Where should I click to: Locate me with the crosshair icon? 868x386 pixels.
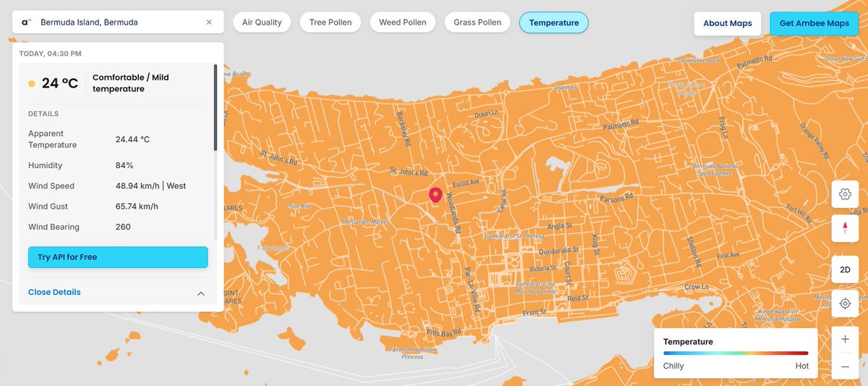[845, 303]
